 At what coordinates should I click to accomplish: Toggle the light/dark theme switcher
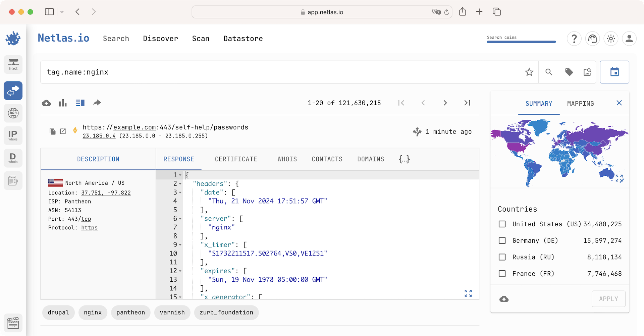610,39
